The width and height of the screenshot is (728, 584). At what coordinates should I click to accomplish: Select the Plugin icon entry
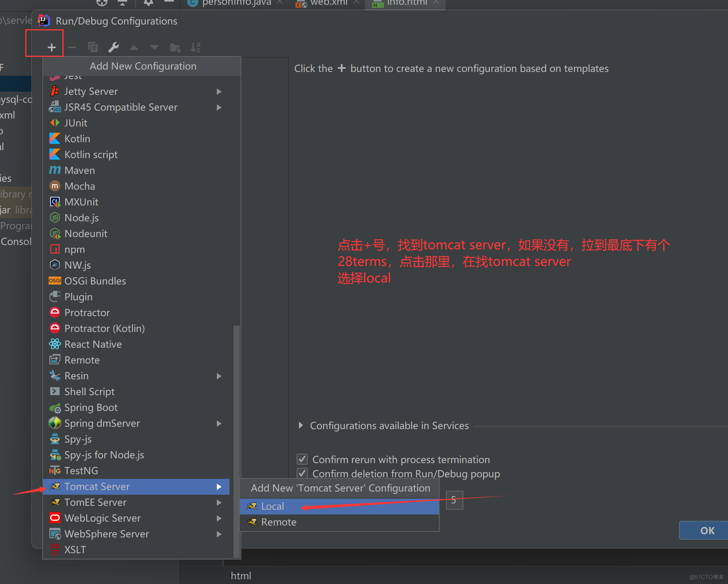point(55,297)
